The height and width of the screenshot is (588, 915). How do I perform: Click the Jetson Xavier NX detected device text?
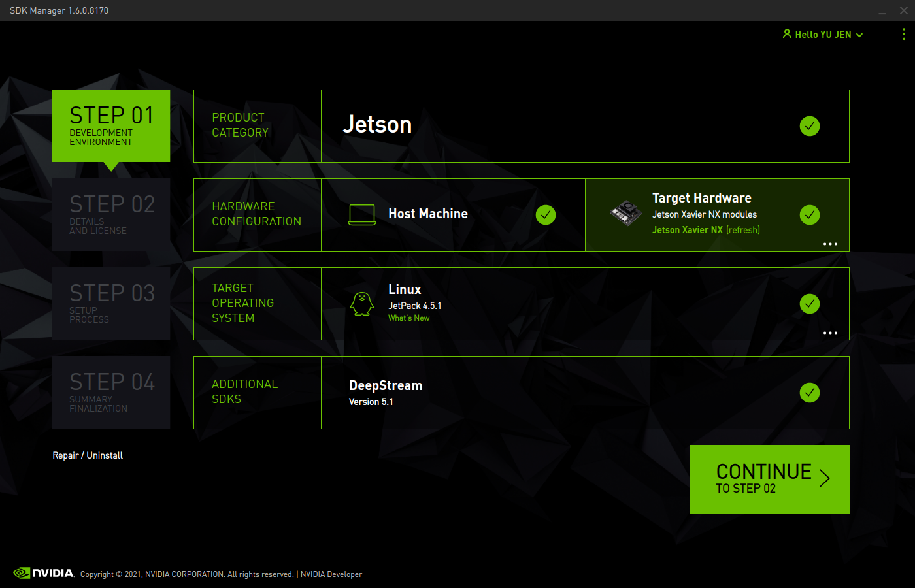point(688,230)
